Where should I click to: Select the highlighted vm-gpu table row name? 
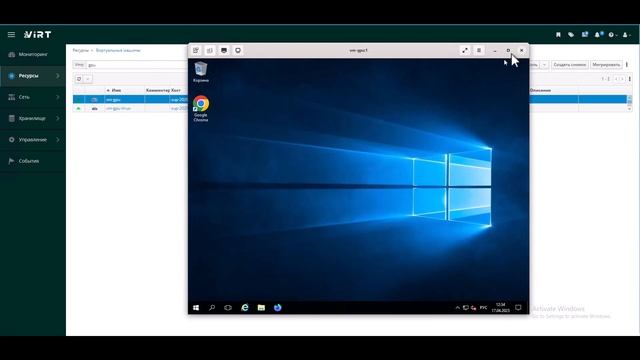click(113, 100)
